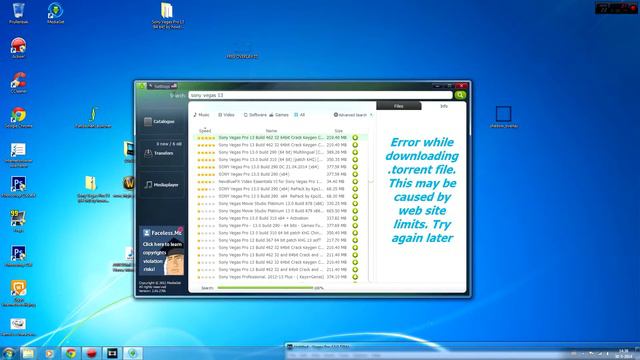The height and width of the screenshot is (360, 640).
Task: Download the NewBlueFX Video Essentials result
Action: tap(355, 182)
